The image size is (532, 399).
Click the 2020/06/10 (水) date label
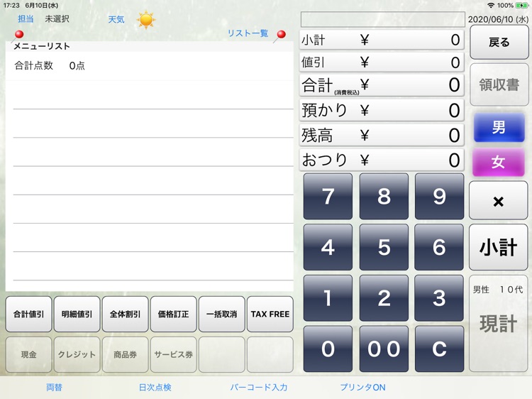(x=498, y=19)
